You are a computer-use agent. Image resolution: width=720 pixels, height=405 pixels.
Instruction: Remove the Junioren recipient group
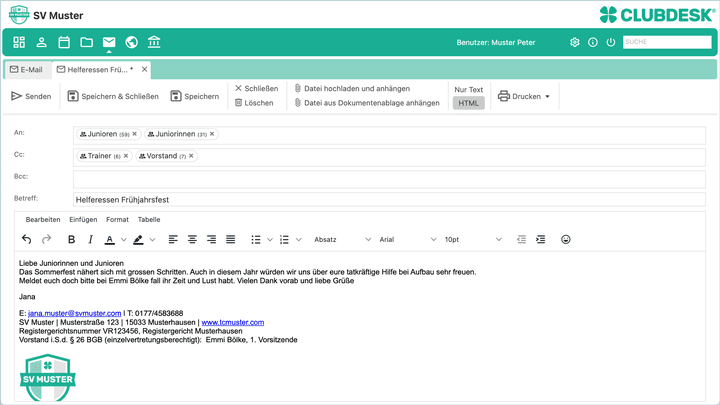135,134
